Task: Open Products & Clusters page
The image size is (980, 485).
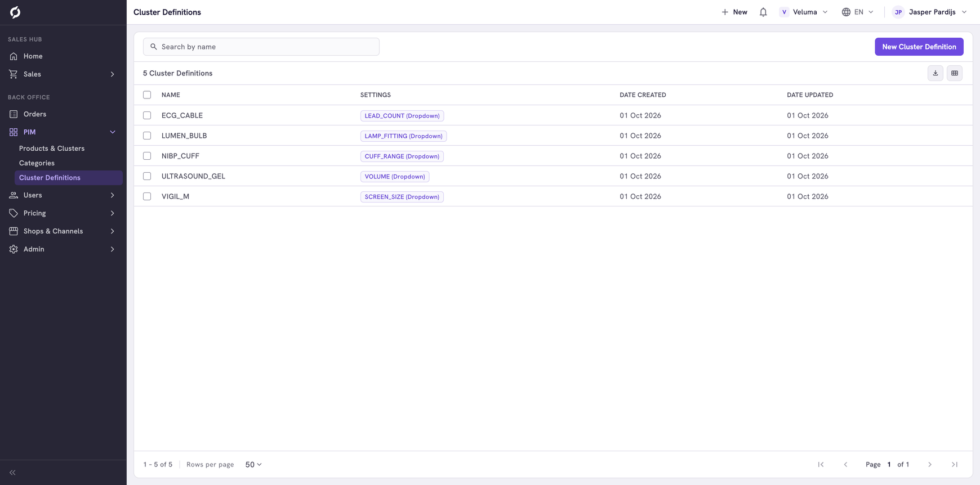Action: click(52, 149)
